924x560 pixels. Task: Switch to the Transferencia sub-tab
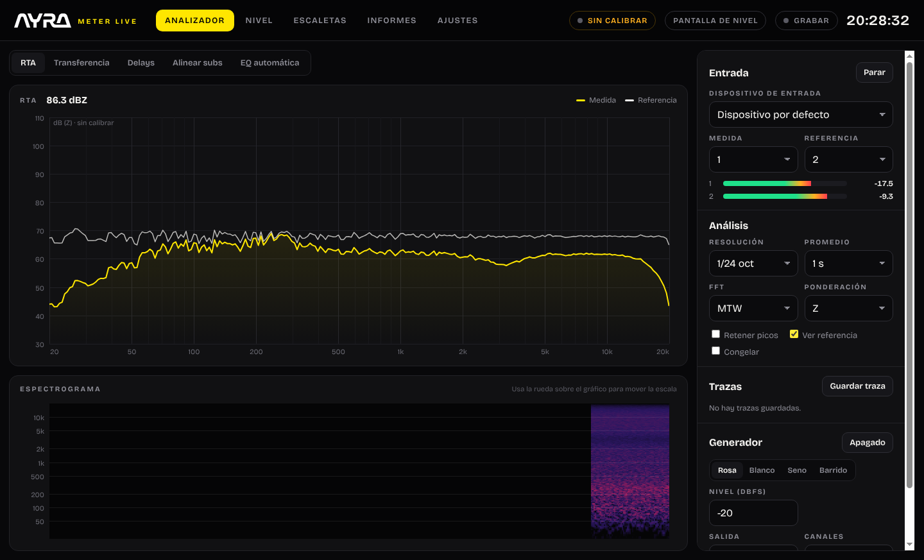coord(81,63)
